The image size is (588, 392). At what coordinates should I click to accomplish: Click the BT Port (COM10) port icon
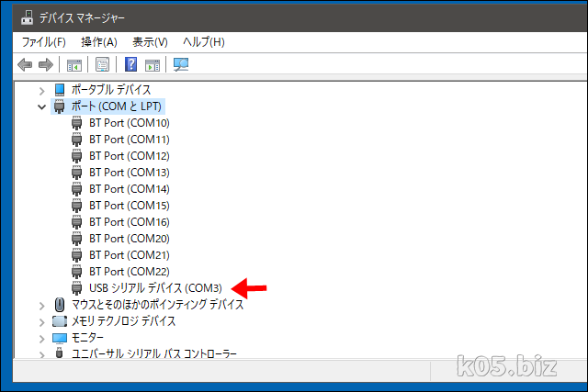pos(77,123)
